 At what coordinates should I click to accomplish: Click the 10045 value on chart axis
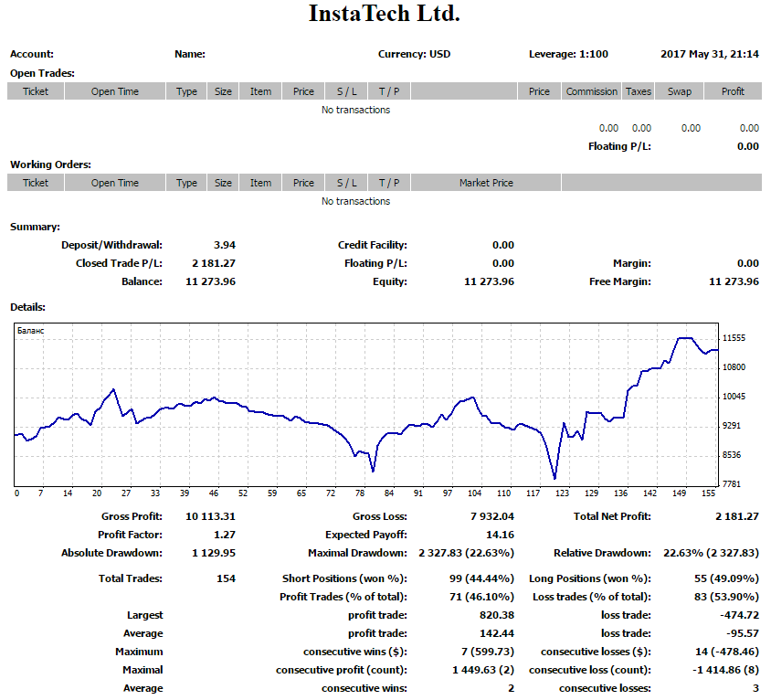tap(734, 397)
